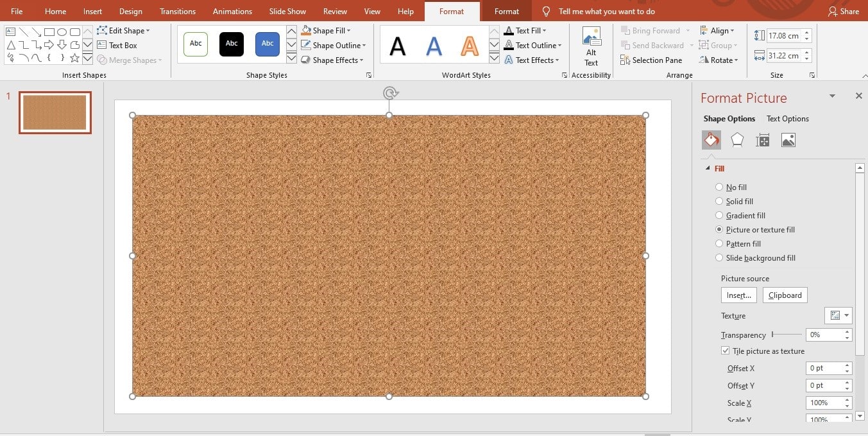The image size is (868, 436).
Task: Open the Size & Properties icon tab
Action: point(763,140)
